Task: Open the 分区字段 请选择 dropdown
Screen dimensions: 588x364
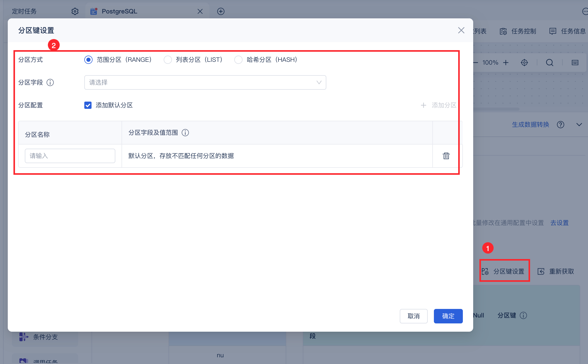Action: pos(205,82)
